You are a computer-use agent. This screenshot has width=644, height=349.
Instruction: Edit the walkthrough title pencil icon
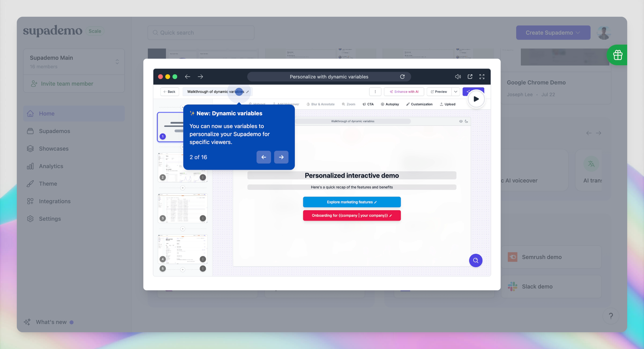coord(247,92)
